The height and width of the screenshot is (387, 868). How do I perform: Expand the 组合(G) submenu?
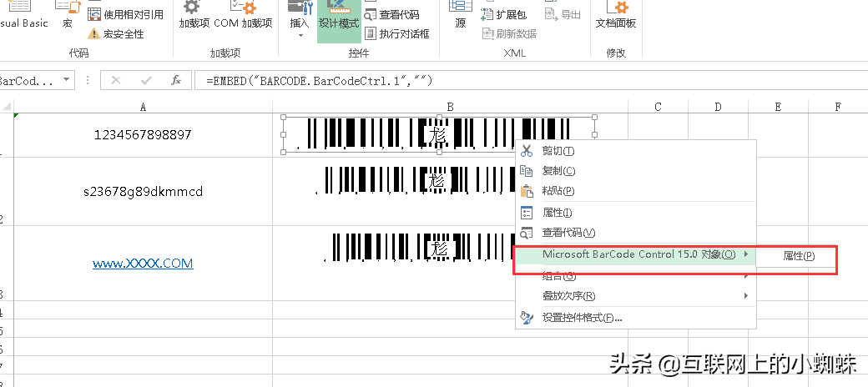coord(635,276)
